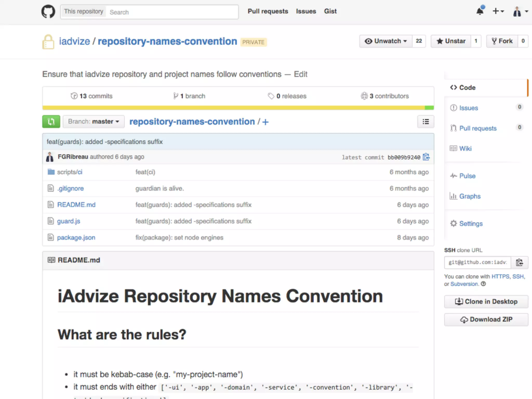Toggle file list view icon
The image size is (532, 399).
pos(425,122)
